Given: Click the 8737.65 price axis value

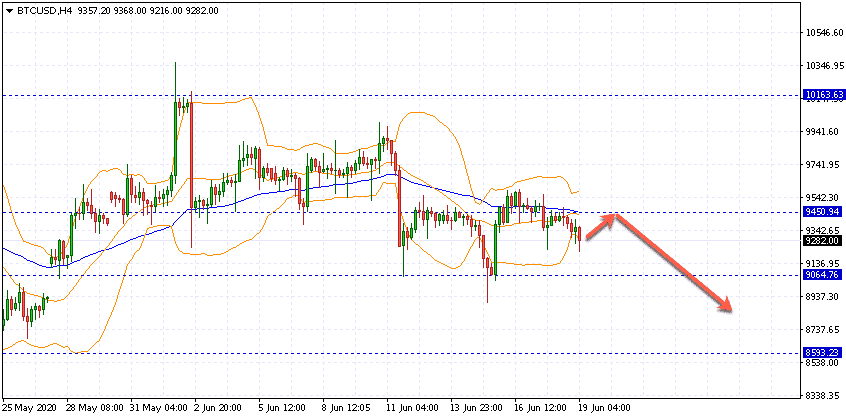Looking at the screenshot, I should [824, 329].
